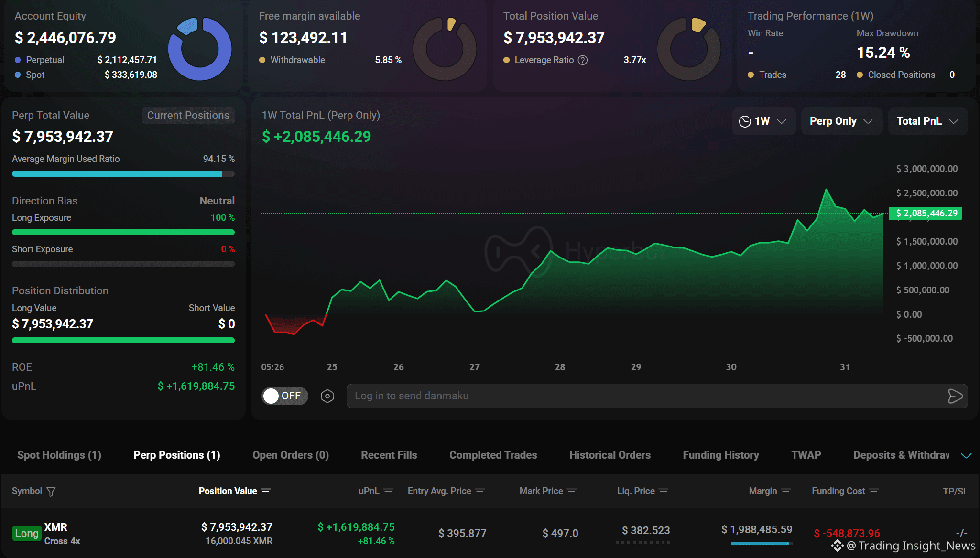Click the Long Exposure green bar
This screenshot has width=980, height=558.
123,233
